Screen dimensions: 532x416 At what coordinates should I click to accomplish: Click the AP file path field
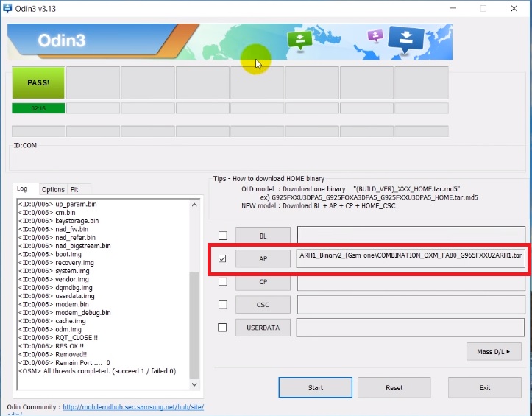click(x=411, y=258)
